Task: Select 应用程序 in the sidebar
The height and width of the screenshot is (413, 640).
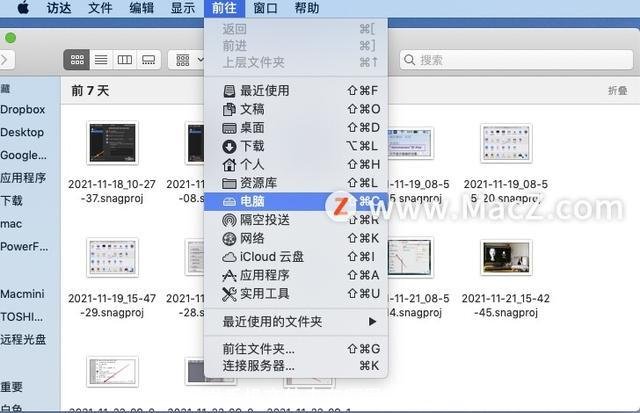Action: [23, 178]
